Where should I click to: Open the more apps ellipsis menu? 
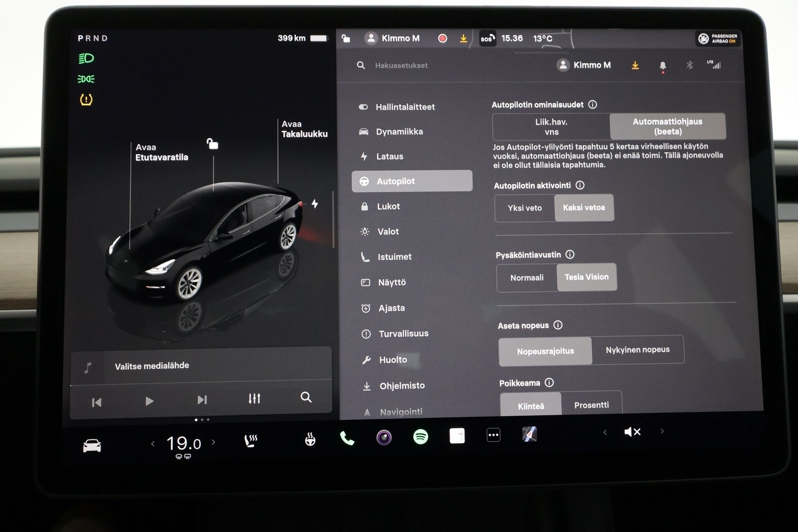(x=494, y=435)
